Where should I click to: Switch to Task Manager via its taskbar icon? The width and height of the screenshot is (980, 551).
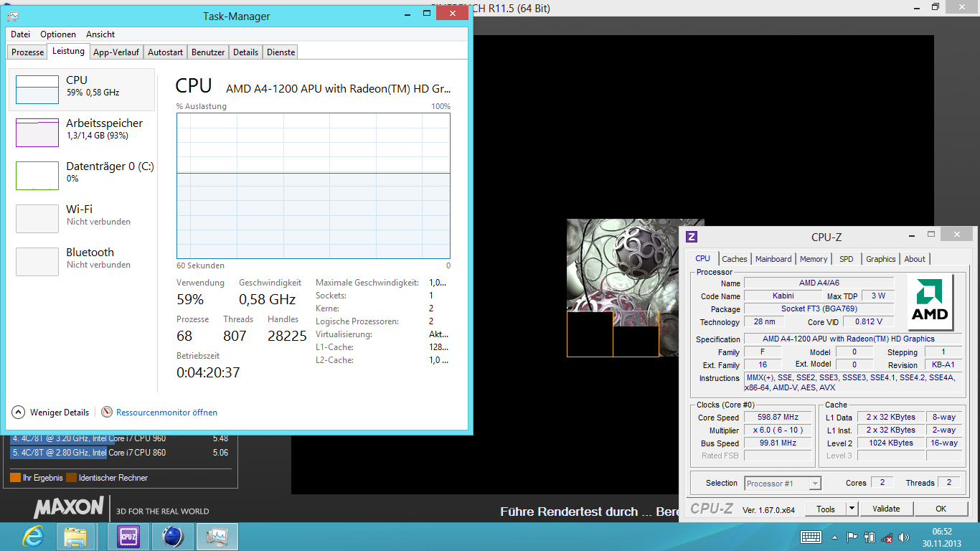pos(217,537)
